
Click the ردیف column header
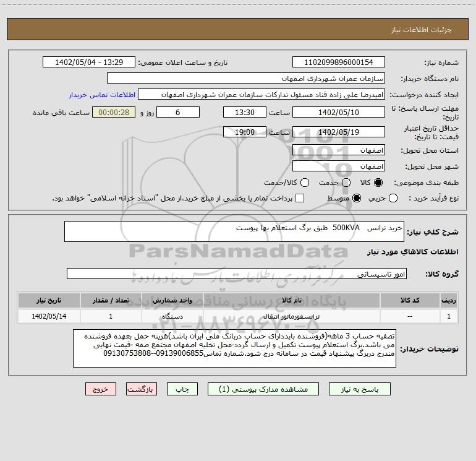click(x=449, y=300)
